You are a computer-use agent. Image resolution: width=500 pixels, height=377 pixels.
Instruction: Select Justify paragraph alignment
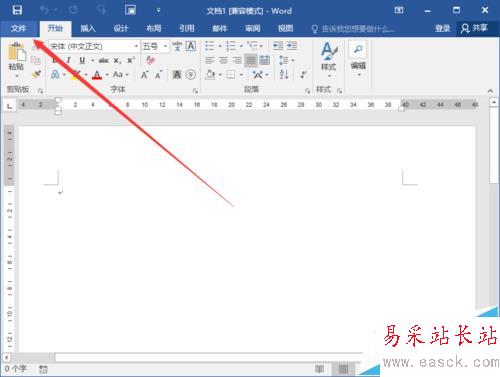(x=251, y=60)
